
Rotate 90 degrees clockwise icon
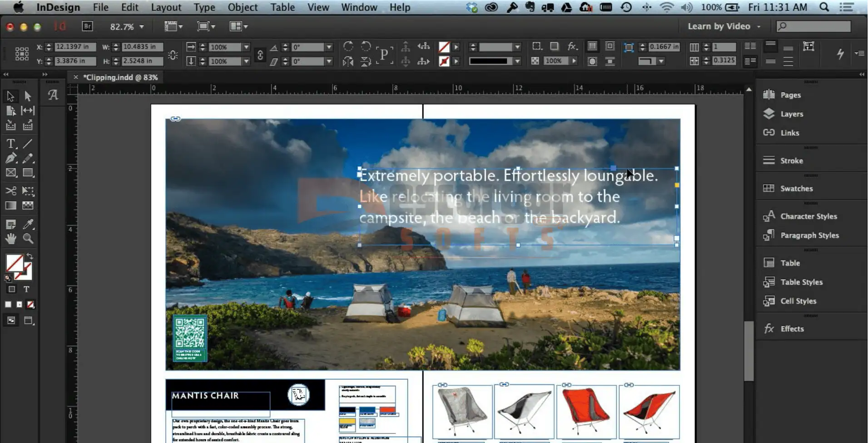(x=348, y=46)
